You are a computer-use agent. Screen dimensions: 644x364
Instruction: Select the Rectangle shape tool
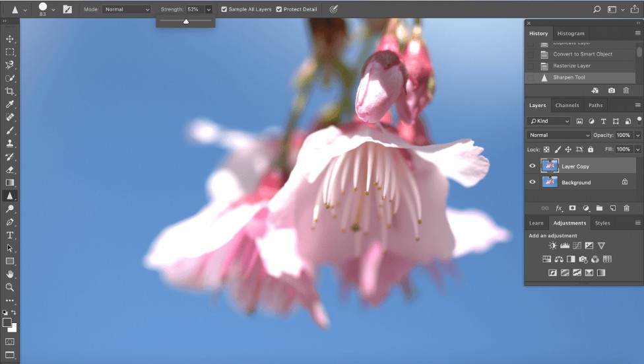coord(10,261)
